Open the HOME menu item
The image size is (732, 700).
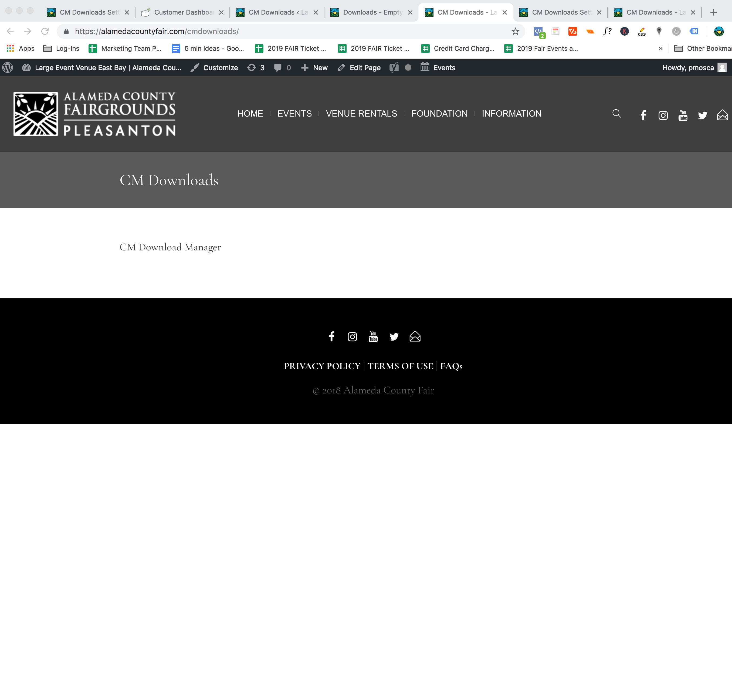(x=250, y=113)
